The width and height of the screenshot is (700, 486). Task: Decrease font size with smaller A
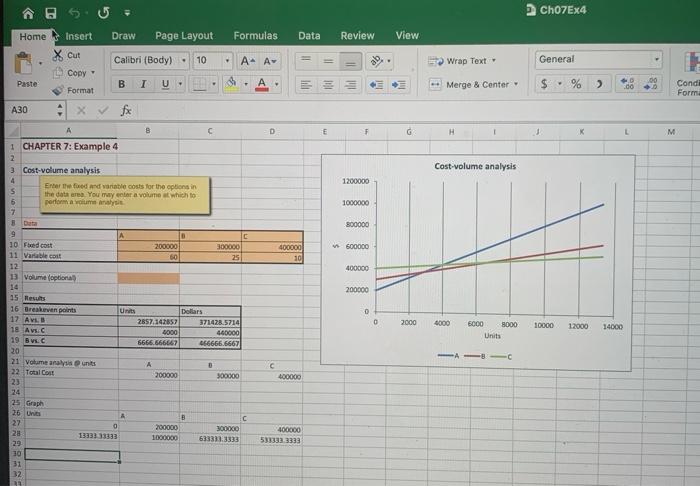270,61
